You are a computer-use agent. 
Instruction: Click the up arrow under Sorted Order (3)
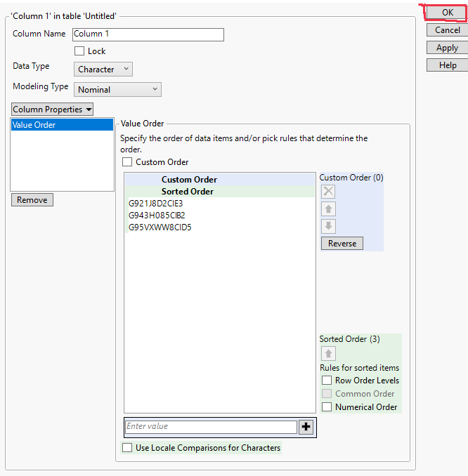(x=328, y=353)
